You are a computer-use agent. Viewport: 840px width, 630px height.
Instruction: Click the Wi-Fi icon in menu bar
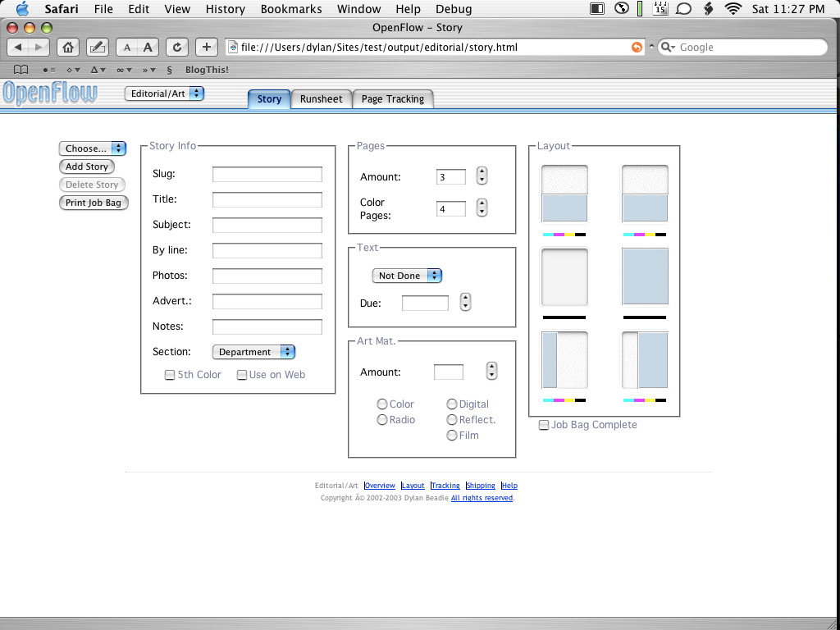(x=733, y=9)
